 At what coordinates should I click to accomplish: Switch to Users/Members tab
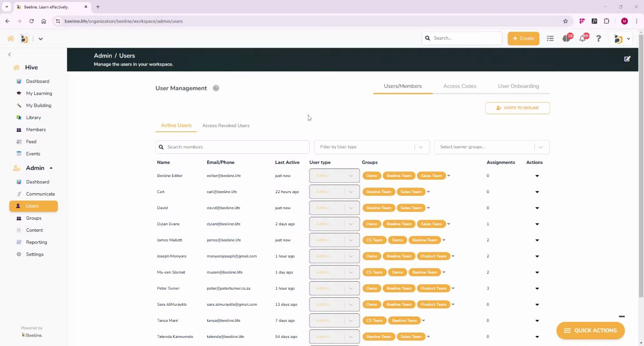click(403, 86)
